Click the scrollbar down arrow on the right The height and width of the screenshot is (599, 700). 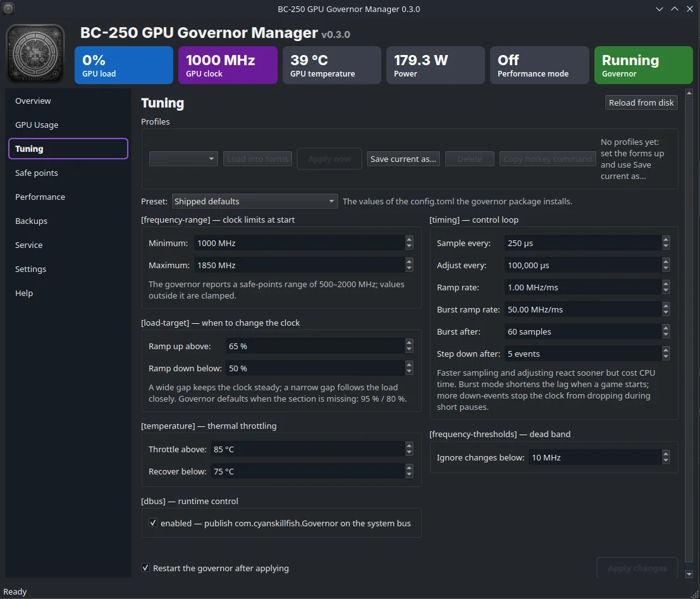(689, 574)
